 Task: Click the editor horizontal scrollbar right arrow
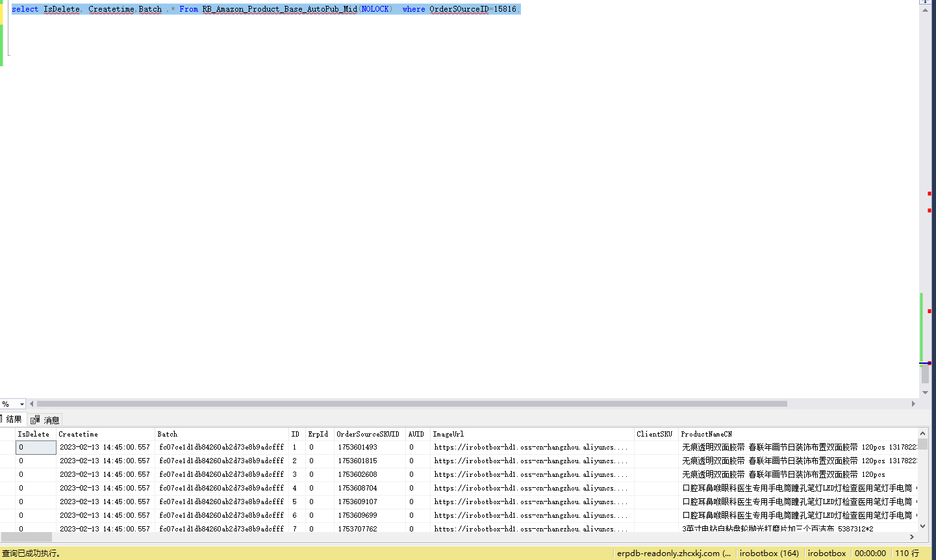coord(913,404)
